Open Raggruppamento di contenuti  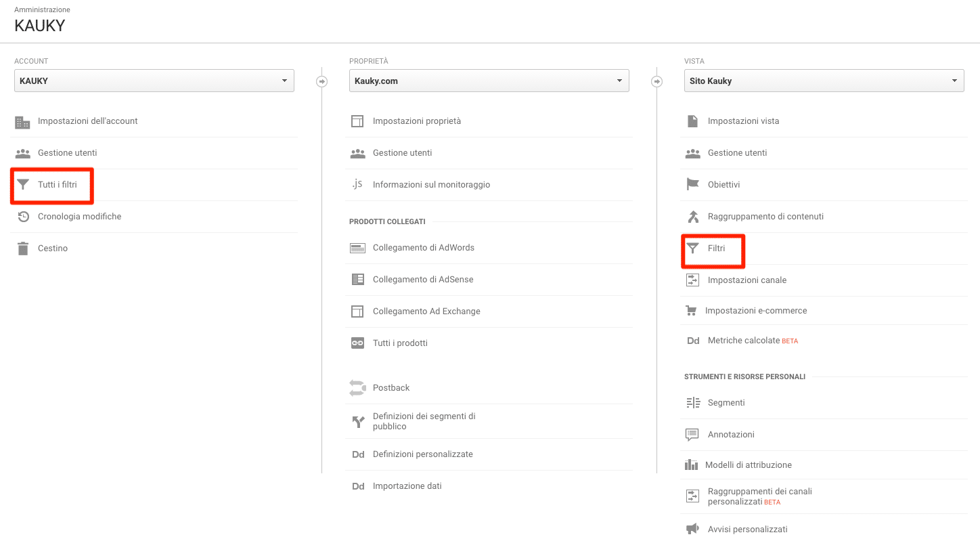pos(765,217)
